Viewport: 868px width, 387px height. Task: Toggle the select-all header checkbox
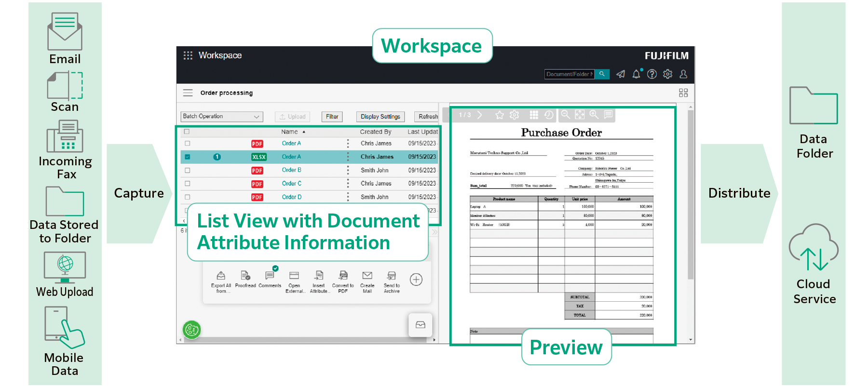[187, 132]
